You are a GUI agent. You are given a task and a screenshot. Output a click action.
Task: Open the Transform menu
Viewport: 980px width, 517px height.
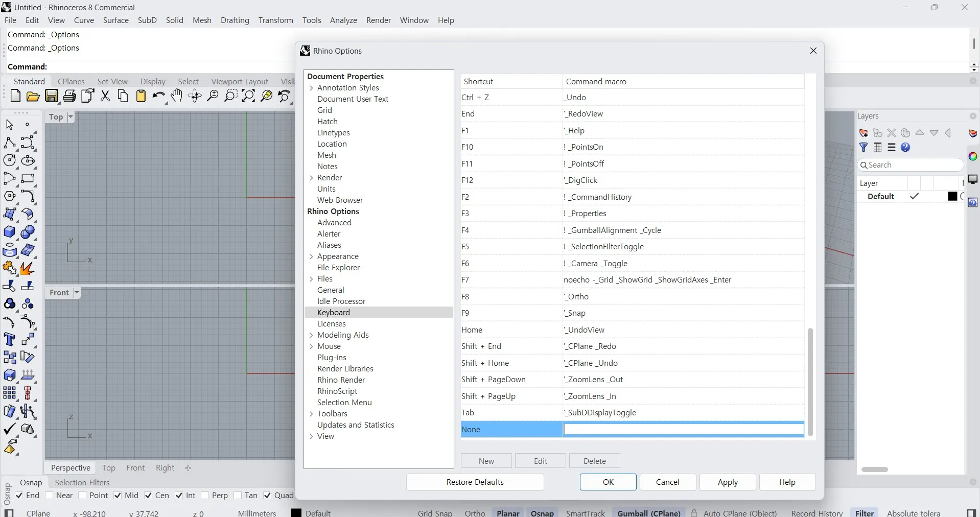click(276, 20)
